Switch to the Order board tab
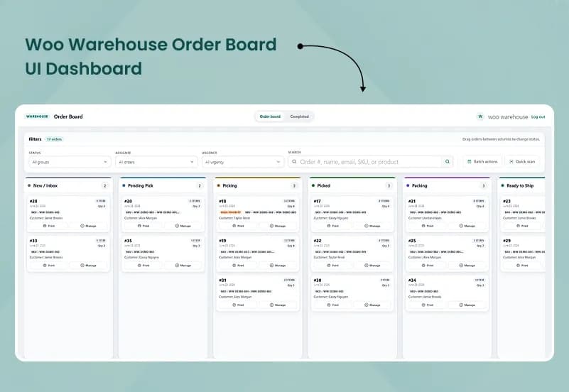This screenshot has width=569, height=392. [270, 116]
